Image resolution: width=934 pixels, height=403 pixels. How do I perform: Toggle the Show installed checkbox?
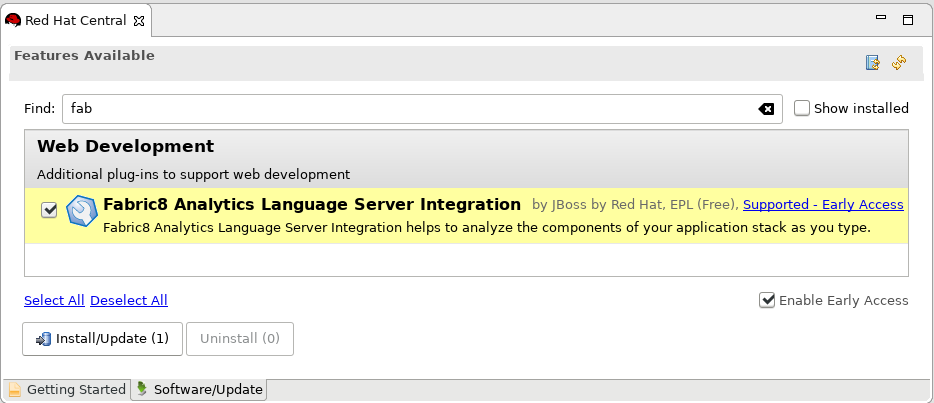(801, 108)
